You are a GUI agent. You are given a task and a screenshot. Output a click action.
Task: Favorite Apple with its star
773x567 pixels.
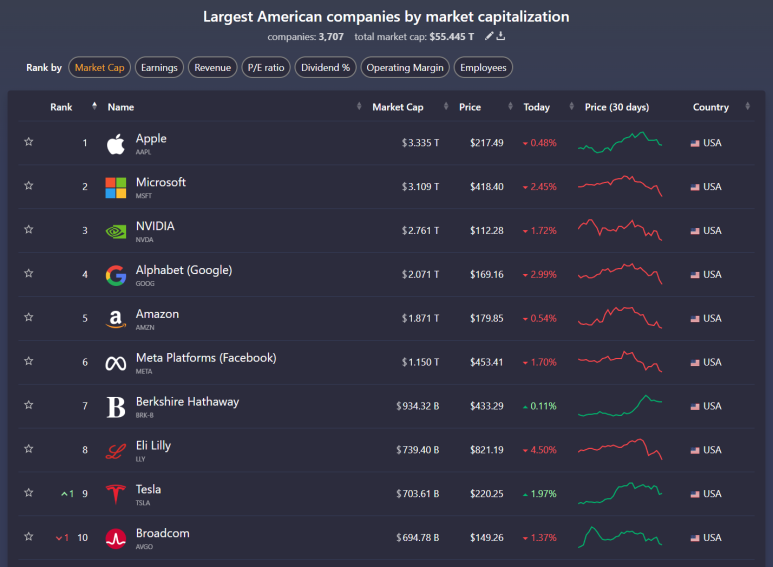29,142
